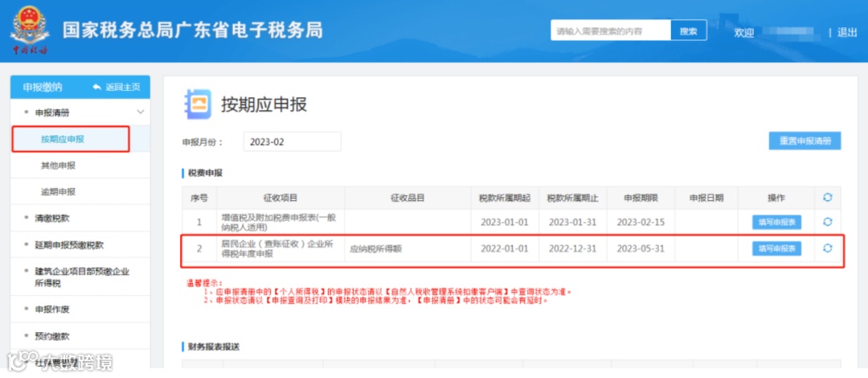Open 建筑企业项目部预缴企业所得税 item
This screenshot has width=868, height=378.
point(82,277)
